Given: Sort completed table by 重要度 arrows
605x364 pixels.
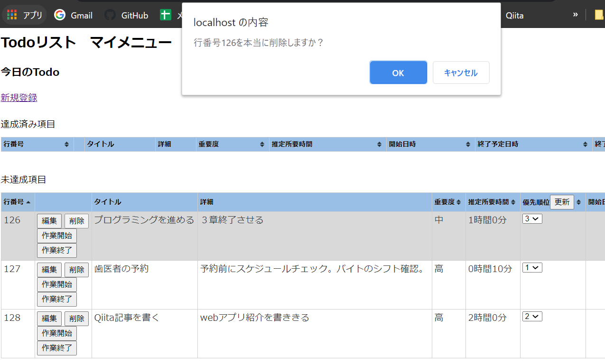Looking at the screenshot, I should [x=262, y=145].
